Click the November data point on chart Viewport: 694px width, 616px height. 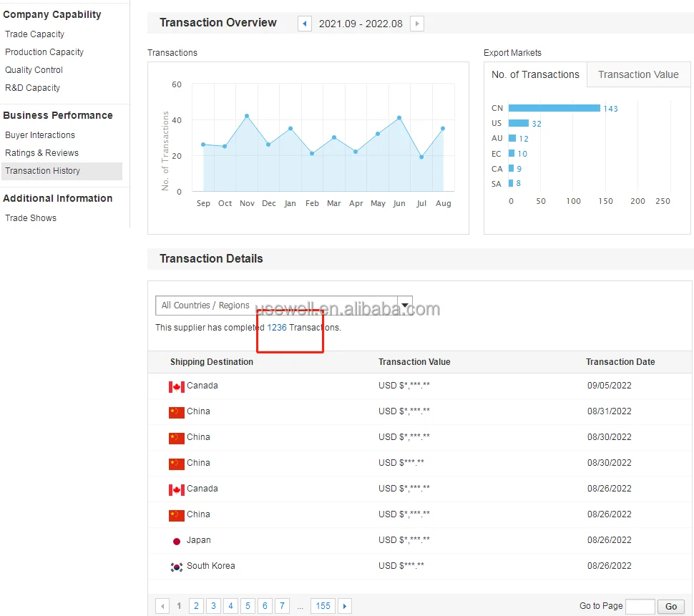(247, 116)
